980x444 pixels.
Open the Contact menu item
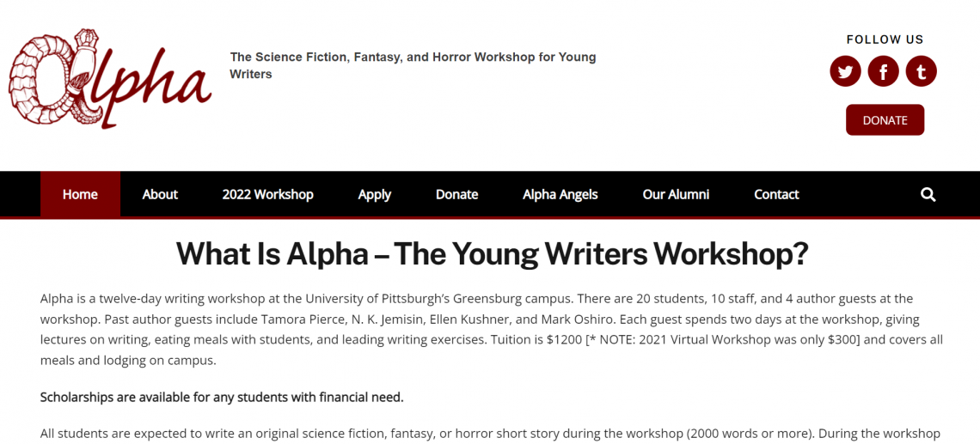click(x=776, y=194)
